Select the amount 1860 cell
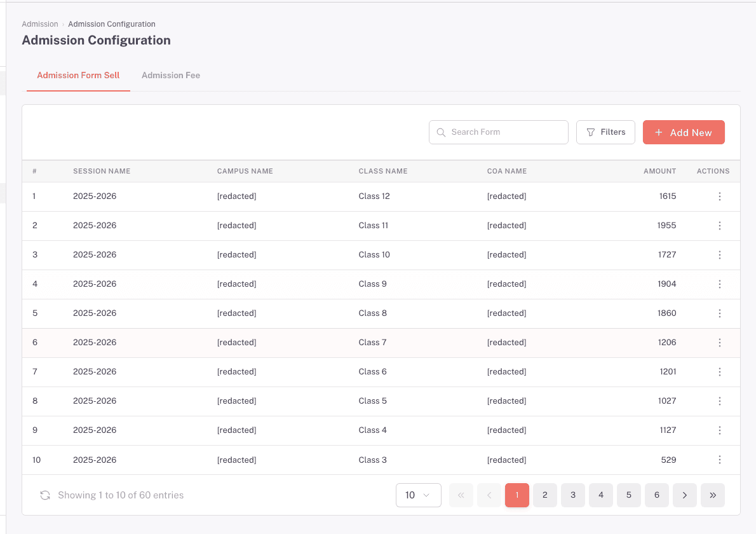 [667, 313]
